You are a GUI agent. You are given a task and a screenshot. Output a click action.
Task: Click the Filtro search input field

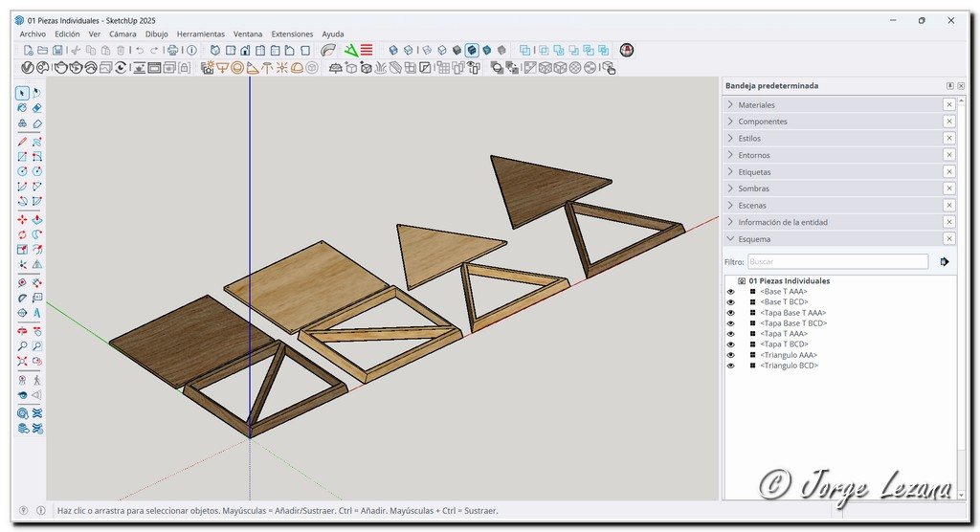pyautogui.click(x=836, y=261)
